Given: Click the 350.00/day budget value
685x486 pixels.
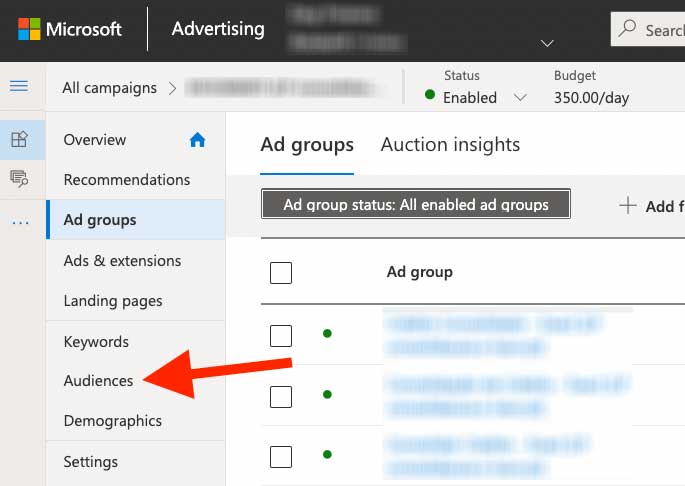Looking at the screenshot, I should click(x=592, y=97).
